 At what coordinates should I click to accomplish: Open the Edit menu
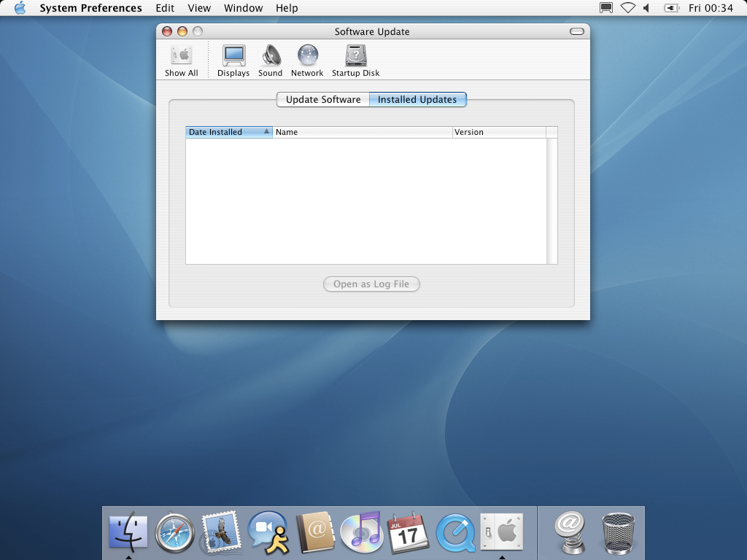pyautogui.click(x=166, y=8)
